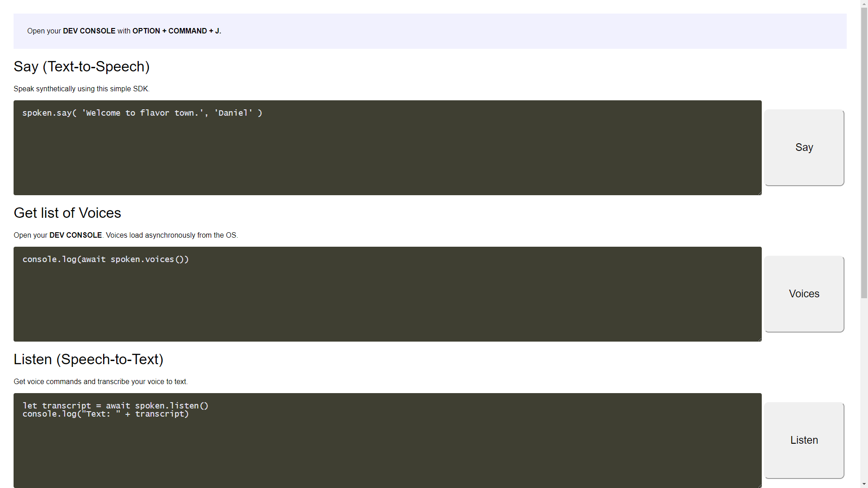
Task: Click inside the spoken.say code editor
Action: click(362, 149)
